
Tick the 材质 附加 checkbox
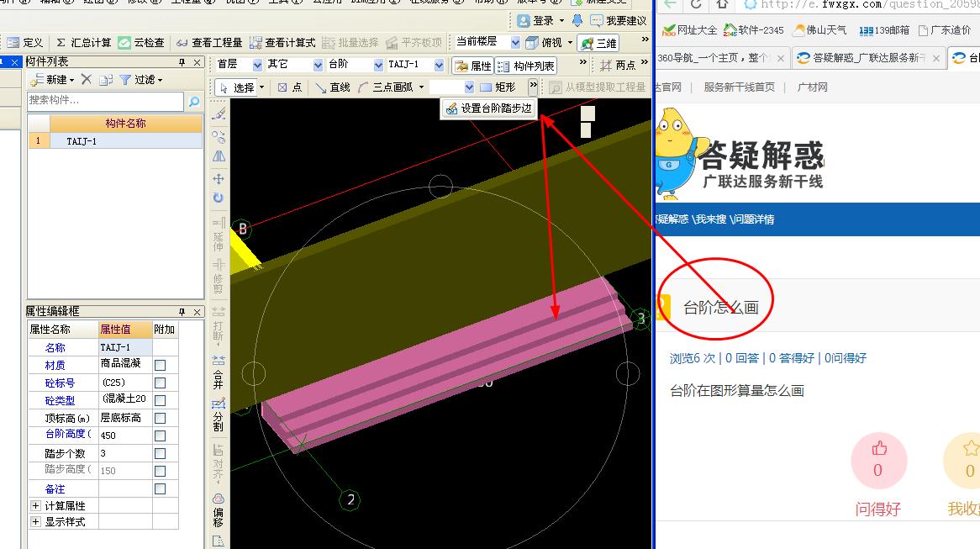click(x=160, y=365)
